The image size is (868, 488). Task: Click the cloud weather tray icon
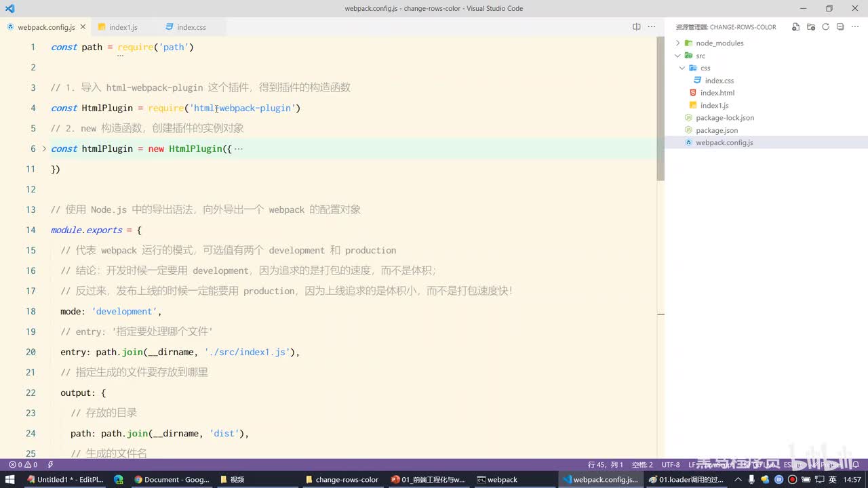click(x=765, y=479)
